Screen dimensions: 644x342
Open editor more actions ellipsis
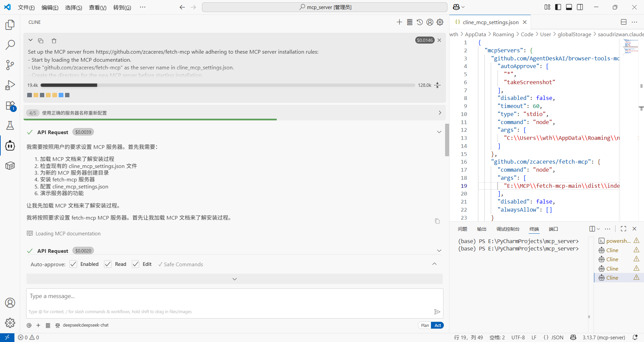pyautogui.click(x=634, y=22)
